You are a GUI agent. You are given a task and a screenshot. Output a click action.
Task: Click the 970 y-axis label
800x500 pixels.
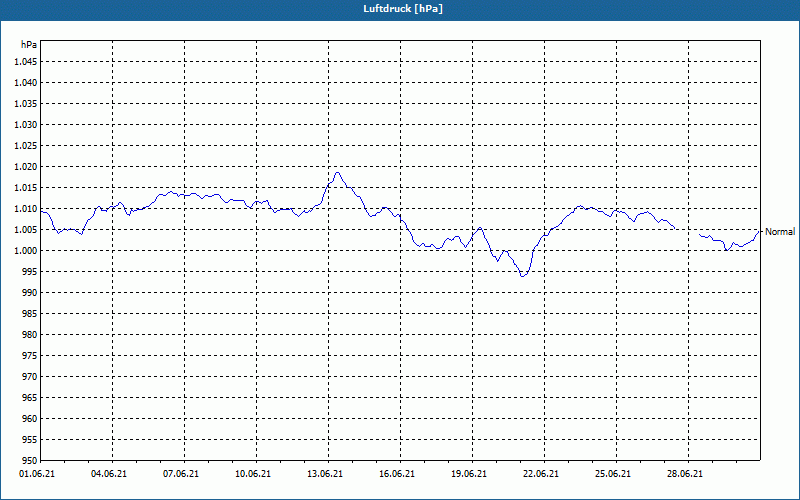30,377
